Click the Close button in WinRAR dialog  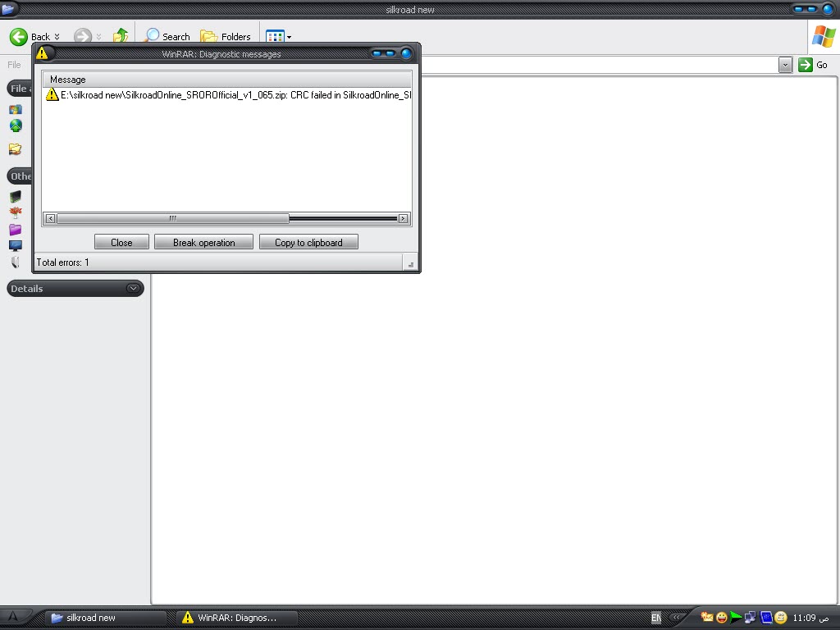tap(121, 242)
